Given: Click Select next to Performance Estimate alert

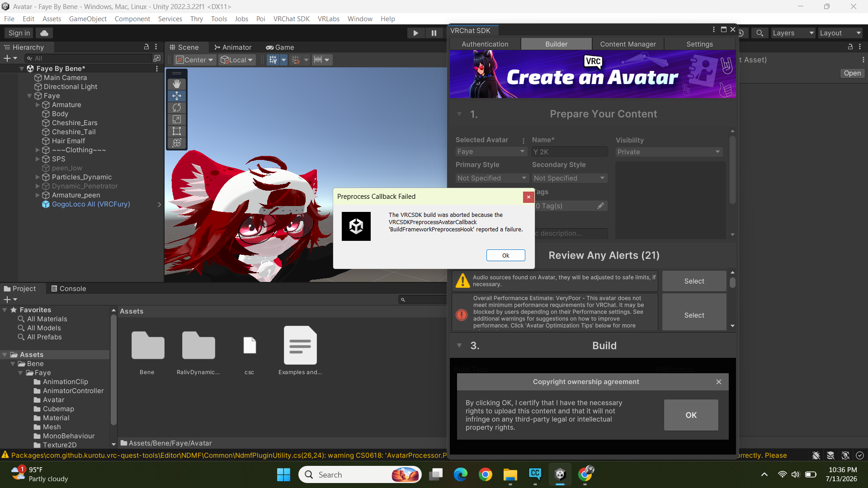Looking at the screenshot, I should [x=694, y=315].
